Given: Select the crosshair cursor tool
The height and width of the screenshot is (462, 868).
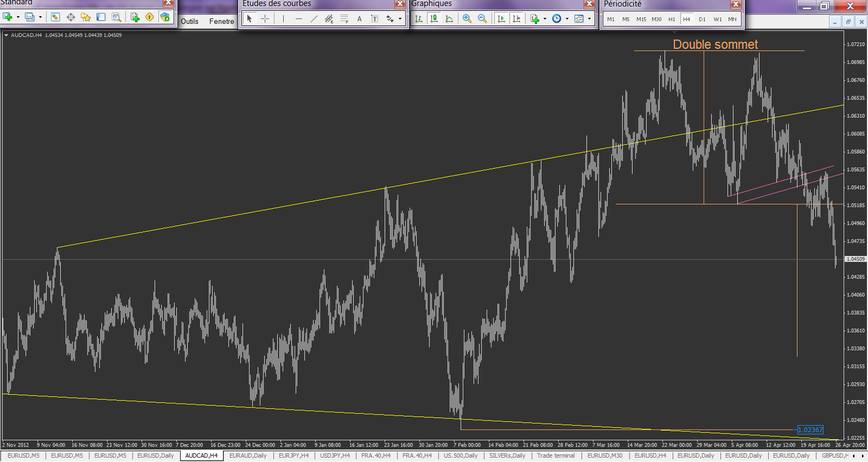Looking at the screenshot, I should click(265, 18).
